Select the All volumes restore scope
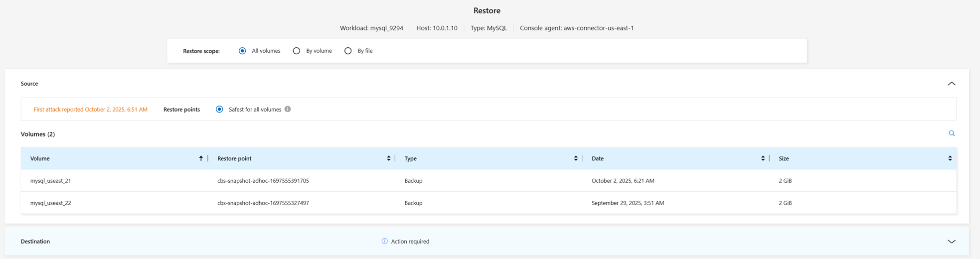The height and width of the screenshot is (259, 980). point(242,51)
